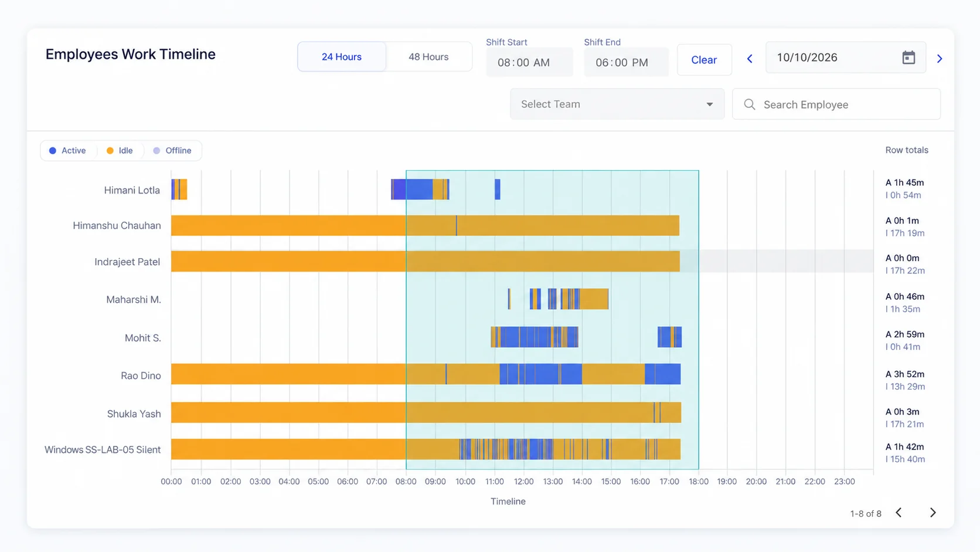Switch to 24 Hours view

click(342, 57)
